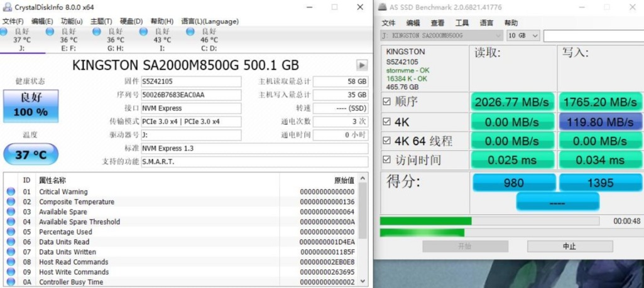Click the transfer mode field PCIe 3.0 x4
The height and width of the screenshot is (288, 644).
click(x=191, y=122)
